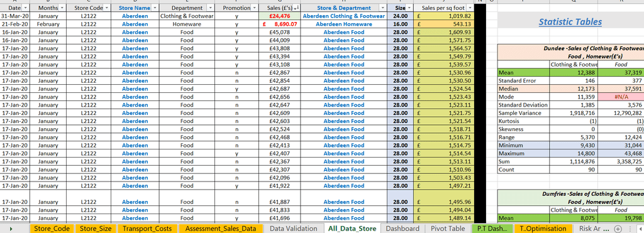Click the sheet tabs scroll-right arrow
Screen dimensions: 644x233
(x=11, y=229)
